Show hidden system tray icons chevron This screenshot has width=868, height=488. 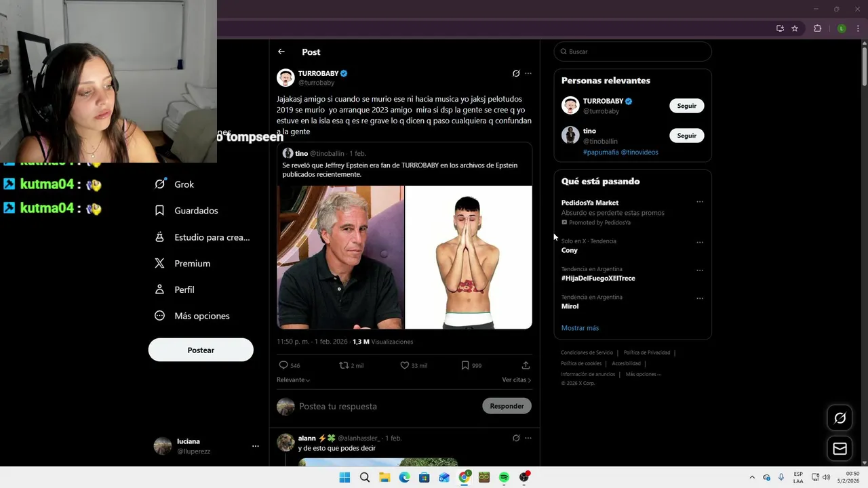[x=751, y=477]
